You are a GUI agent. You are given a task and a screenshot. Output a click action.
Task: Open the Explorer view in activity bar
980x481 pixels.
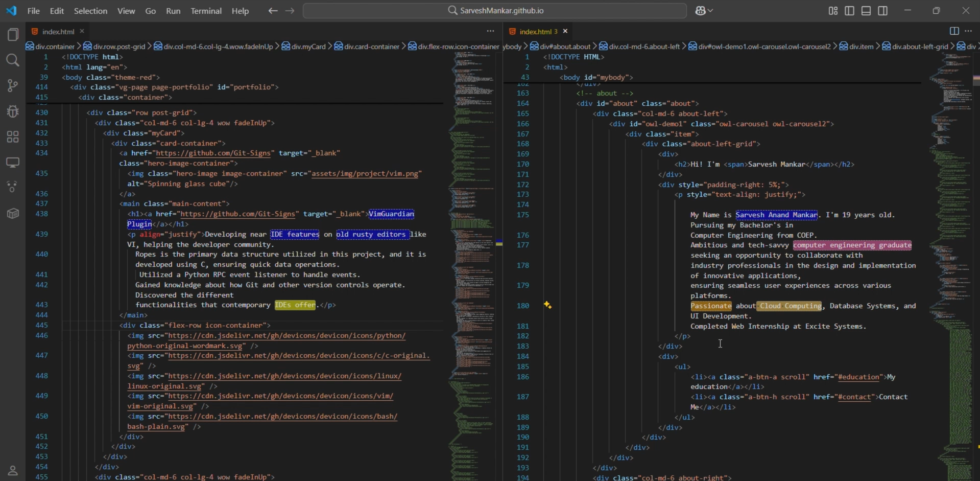(x=13, y=34)
